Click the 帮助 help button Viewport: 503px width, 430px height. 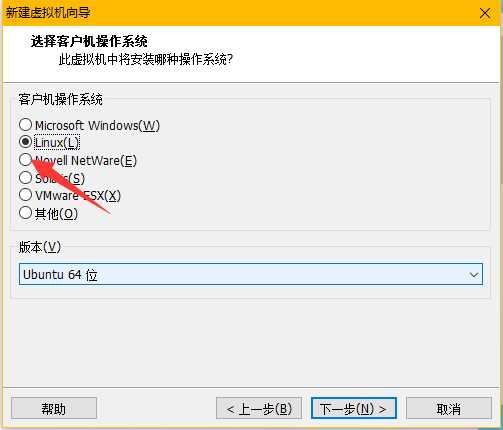point(54,408)
